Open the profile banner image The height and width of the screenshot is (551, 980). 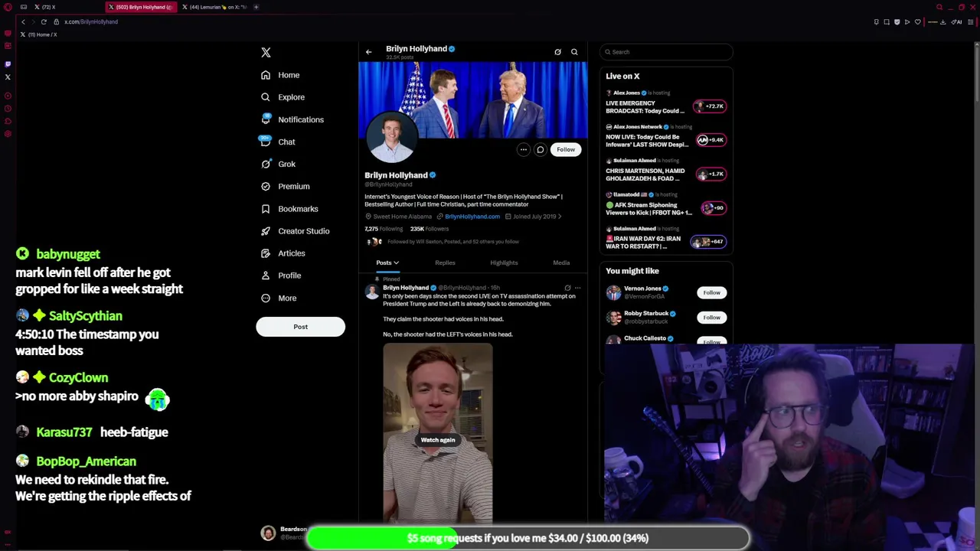(473, 99)
